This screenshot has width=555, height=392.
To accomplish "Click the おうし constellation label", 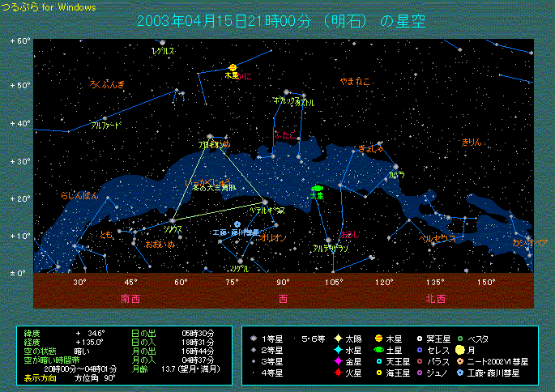I will 350,235.
